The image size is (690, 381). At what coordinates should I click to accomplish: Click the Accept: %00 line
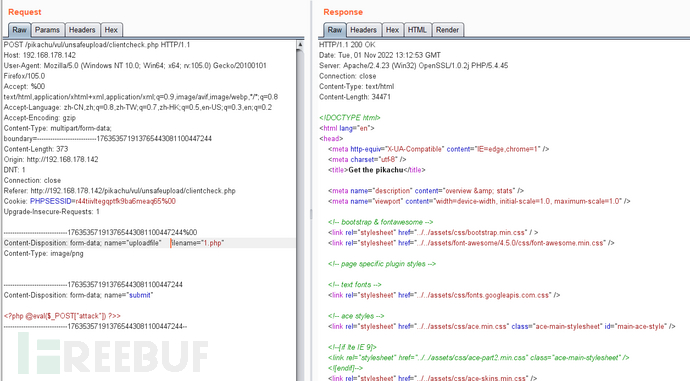24,86
